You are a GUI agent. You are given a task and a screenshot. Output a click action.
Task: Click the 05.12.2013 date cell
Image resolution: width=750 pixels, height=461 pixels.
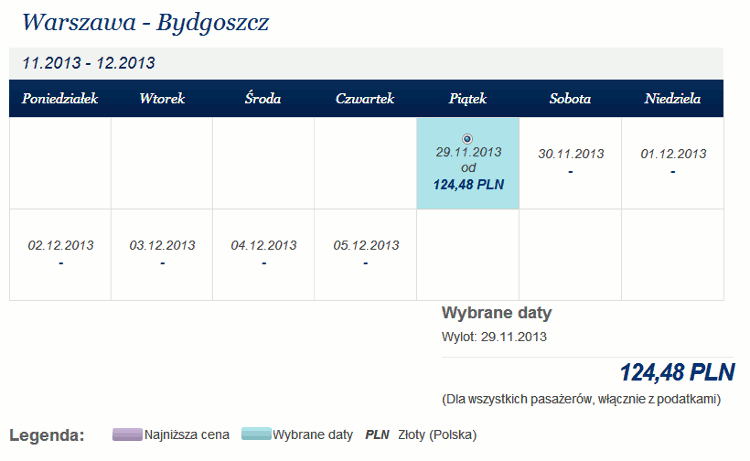click(x=365, y=255)
